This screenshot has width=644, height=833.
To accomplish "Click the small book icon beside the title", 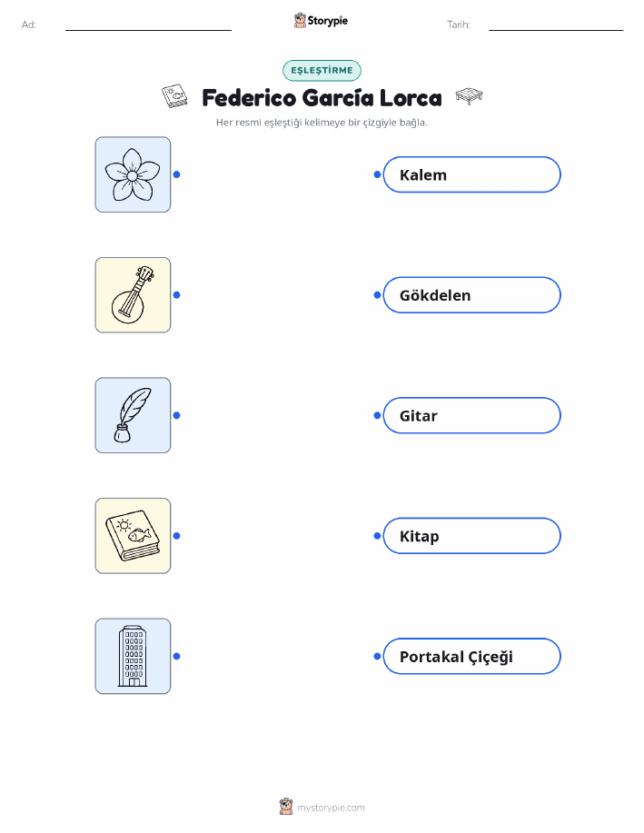I will [x=174, y=96].
